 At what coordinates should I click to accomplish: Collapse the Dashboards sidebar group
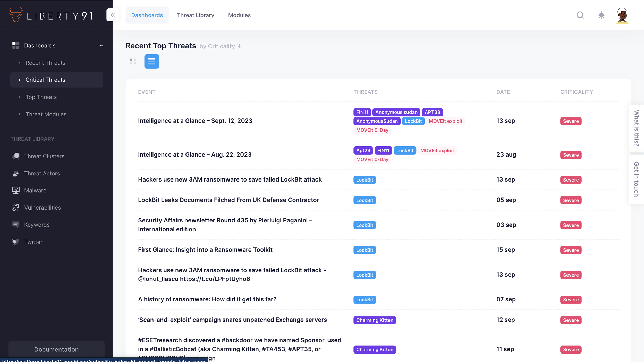(x=101, y=46)
